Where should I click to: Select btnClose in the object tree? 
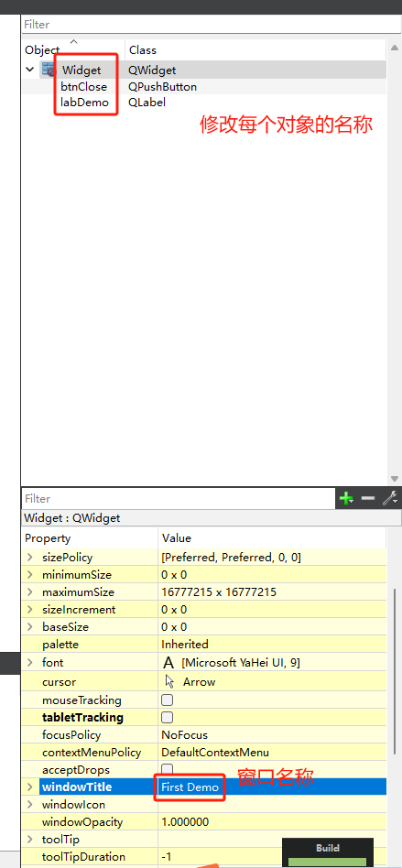83,86
